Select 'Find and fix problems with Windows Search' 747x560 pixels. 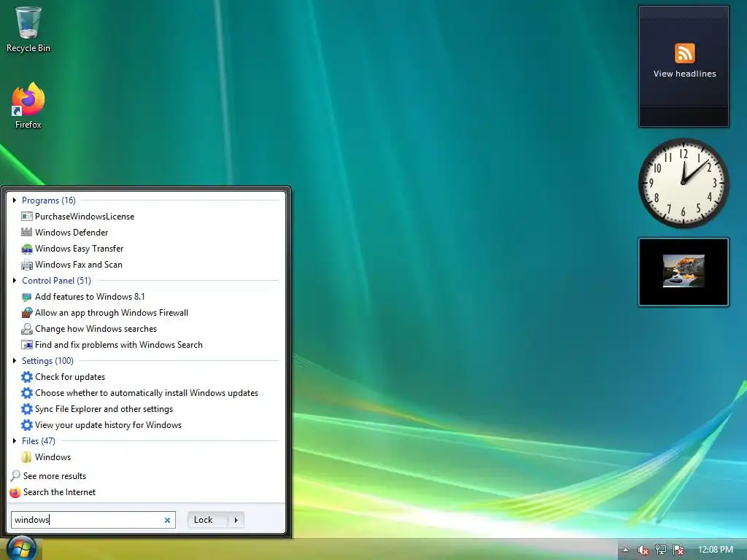(x=119, y=345)
